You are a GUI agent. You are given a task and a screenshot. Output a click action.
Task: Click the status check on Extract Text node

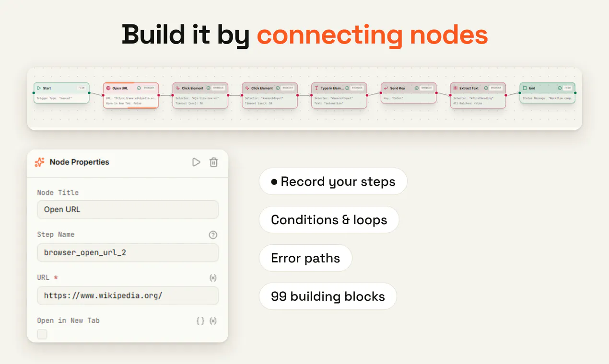tap(486, 88)
